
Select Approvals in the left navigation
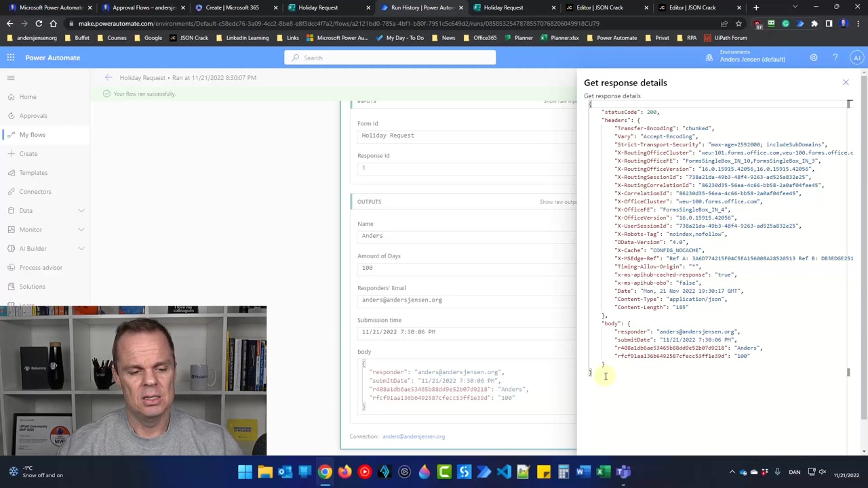(33, 116)
